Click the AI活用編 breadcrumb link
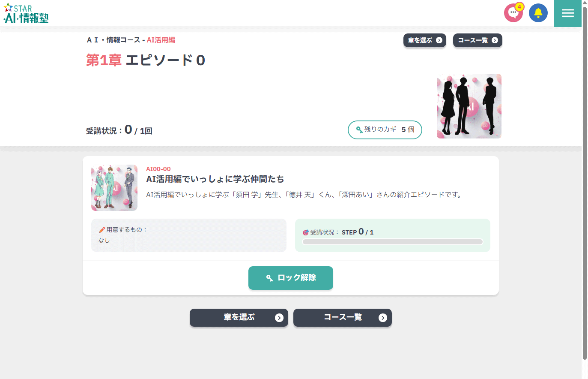This screenshot has height=379, width=588. pyautogui.click(x=161, y=40)
